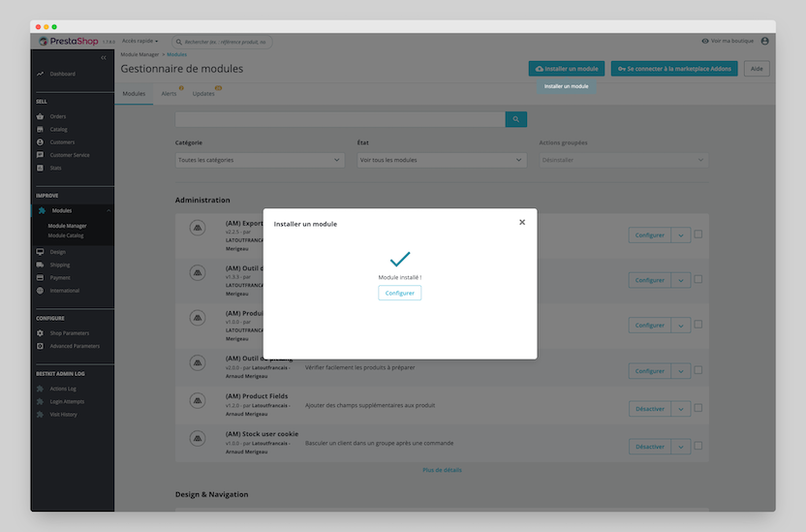Open the Accès rapide dropdown

(139, 41)
